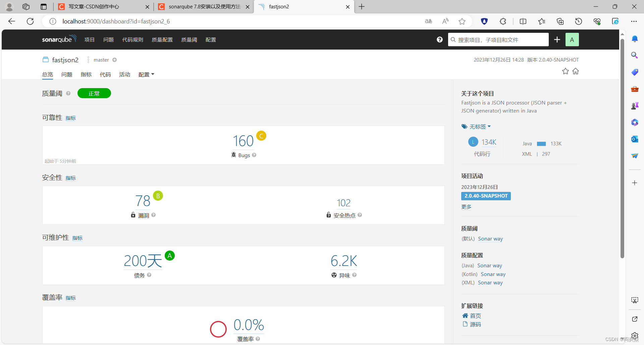Open the SonarQube help question mark menu
The image size is (644, 345).
[x=439, y=40]
